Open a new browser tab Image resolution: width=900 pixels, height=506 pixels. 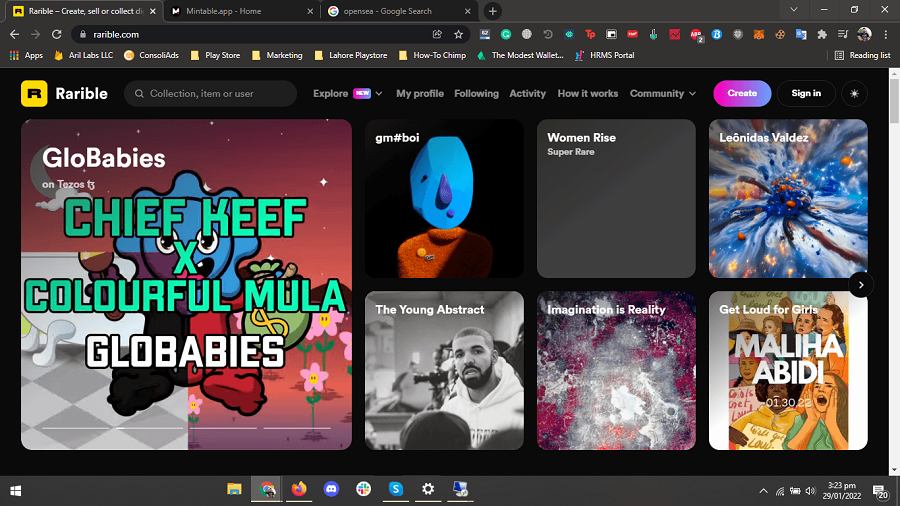pyautogui.click(x=492, y=11)
